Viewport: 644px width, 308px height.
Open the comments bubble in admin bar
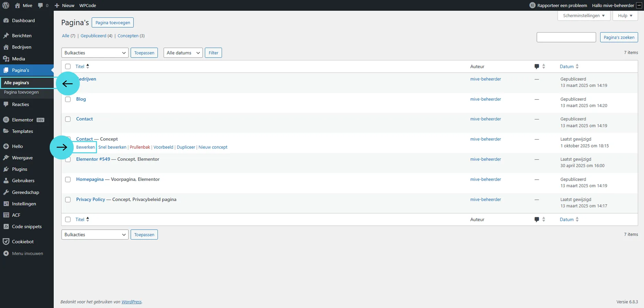tap(41, 5)
